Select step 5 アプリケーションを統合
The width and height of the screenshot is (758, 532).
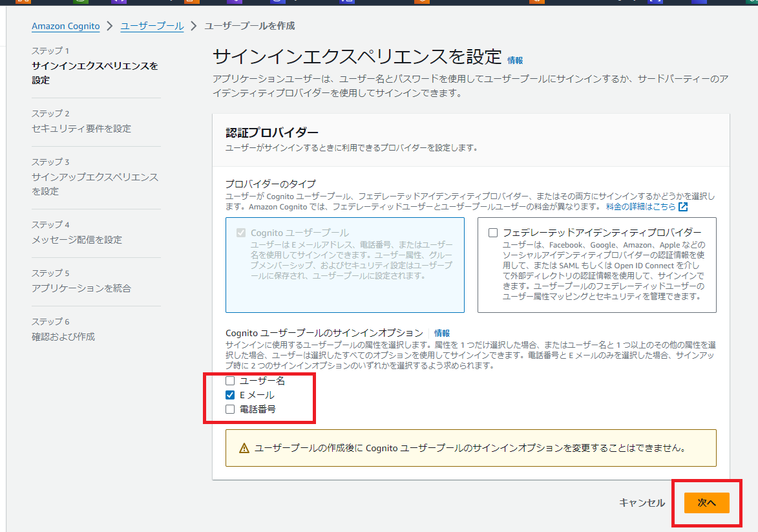(81, 288)
